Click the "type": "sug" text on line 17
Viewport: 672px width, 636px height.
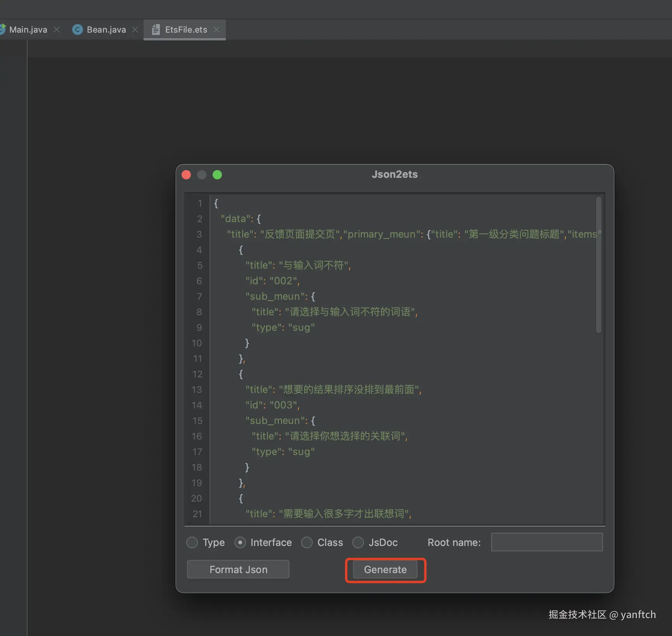coord(283,452)
